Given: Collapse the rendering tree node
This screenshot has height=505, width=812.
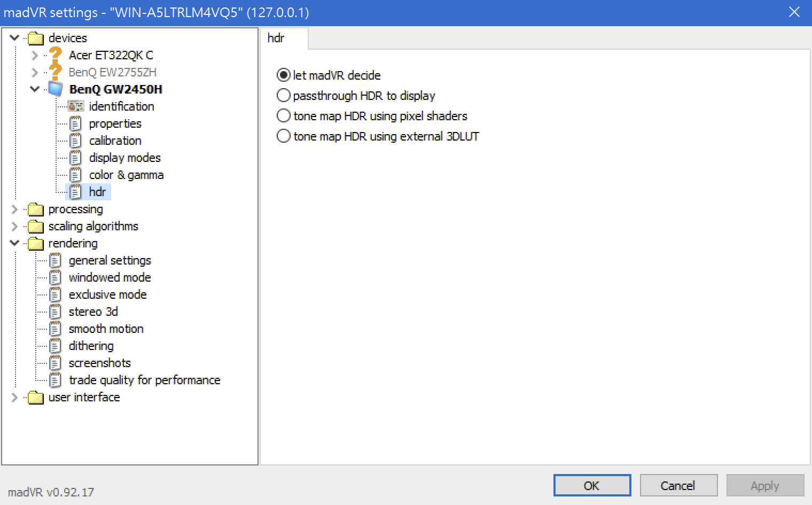Looking at the screenshot, I should [x=15, y=243].
